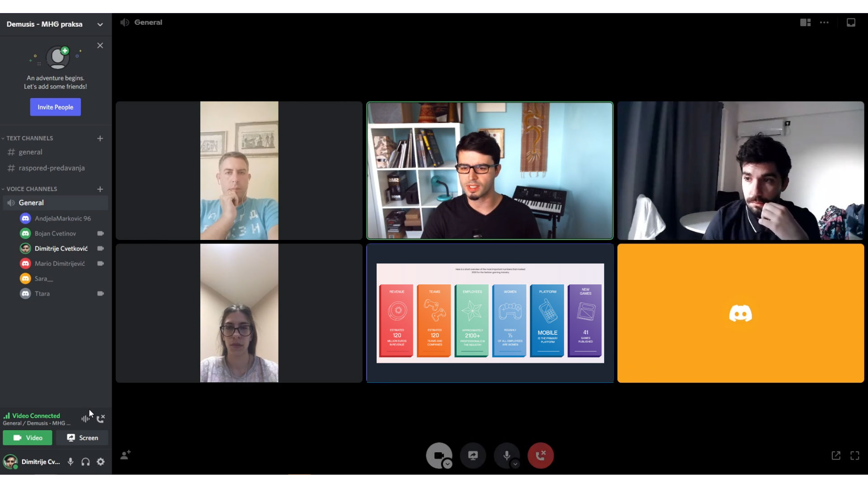Click user settings gear icon
Image resolution: width=868 pixels, height=488 pixels.
point(100,462)
